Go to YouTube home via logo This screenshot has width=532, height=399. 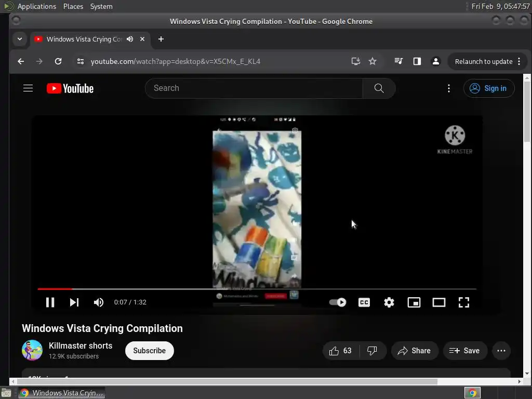point(70,88)
